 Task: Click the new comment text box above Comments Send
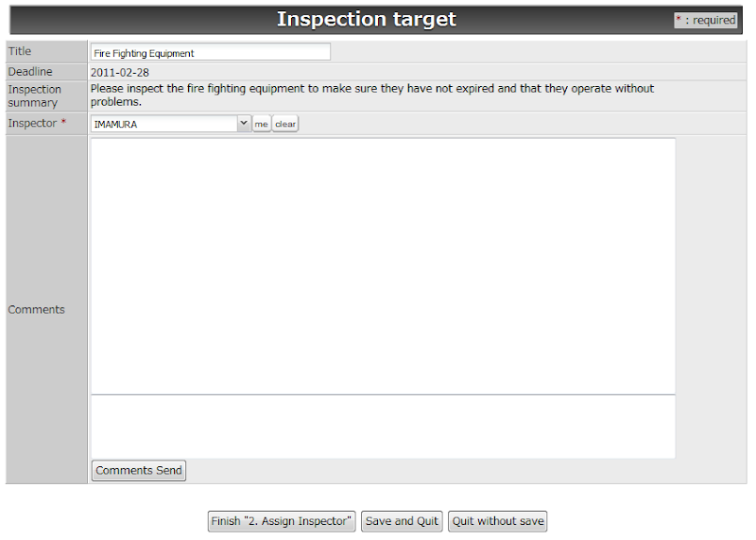(x=384, y=427)
